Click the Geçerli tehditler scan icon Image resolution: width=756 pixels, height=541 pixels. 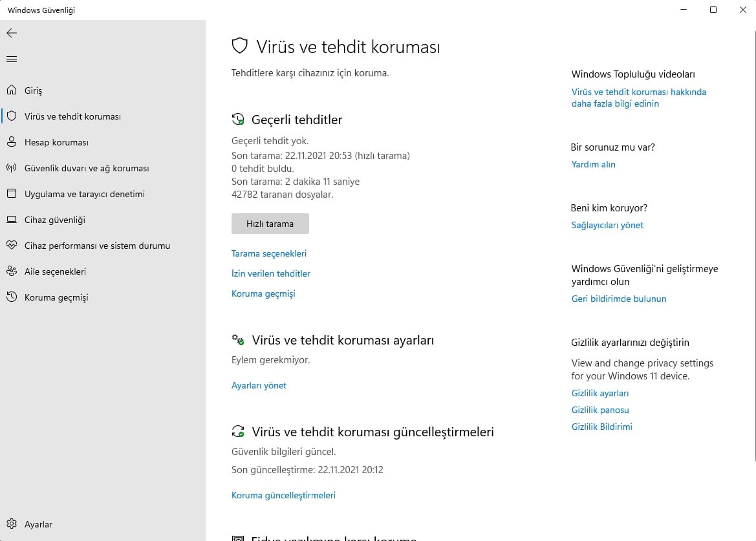(238, 120)
